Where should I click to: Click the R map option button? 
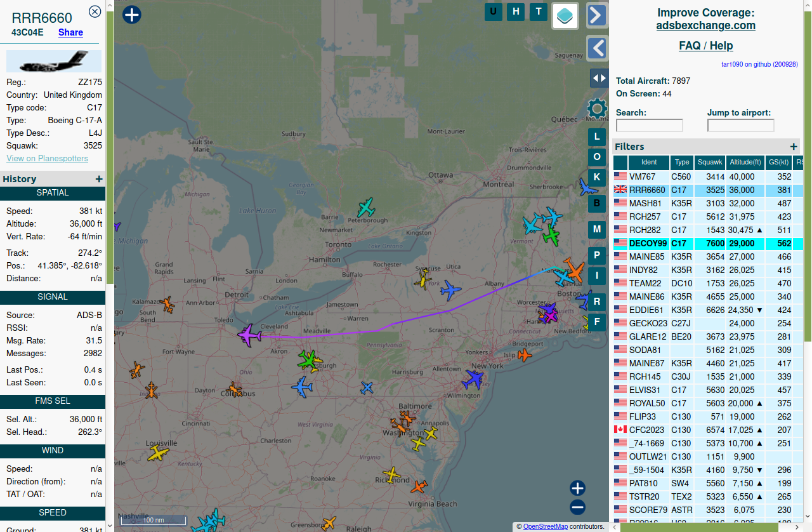(597, 301)
